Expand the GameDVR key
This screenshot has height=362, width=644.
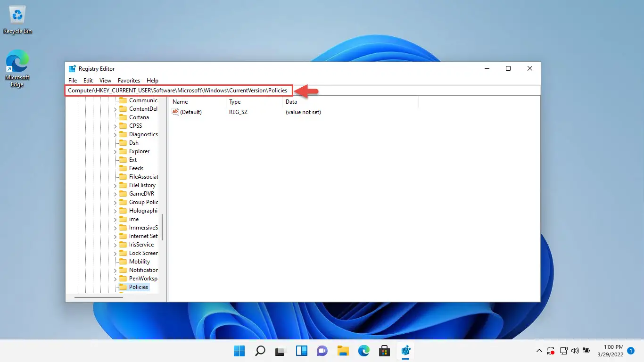point(115,194)
